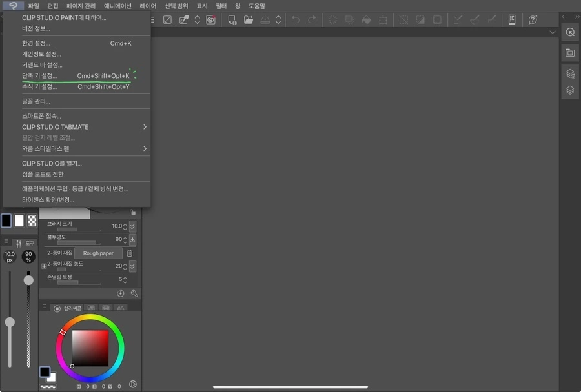Image resolution: width=581 pixels, height=392 pixels.
Task: Click the wrench sub tool detail icon
Action: (x=134, y=293)
